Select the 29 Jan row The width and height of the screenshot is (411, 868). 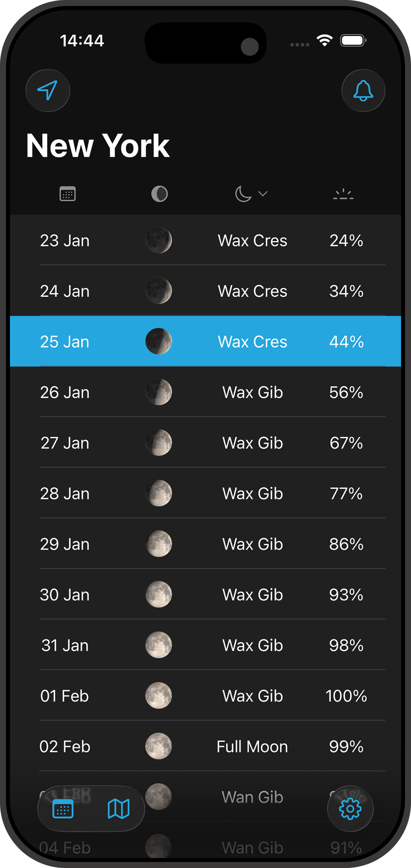click(206, 544)
